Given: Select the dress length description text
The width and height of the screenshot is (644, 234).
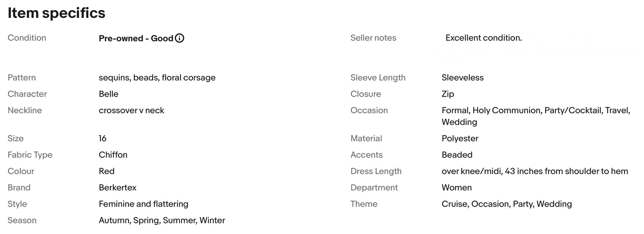Looking at the screenshot, I should click(x=535, y=171).
